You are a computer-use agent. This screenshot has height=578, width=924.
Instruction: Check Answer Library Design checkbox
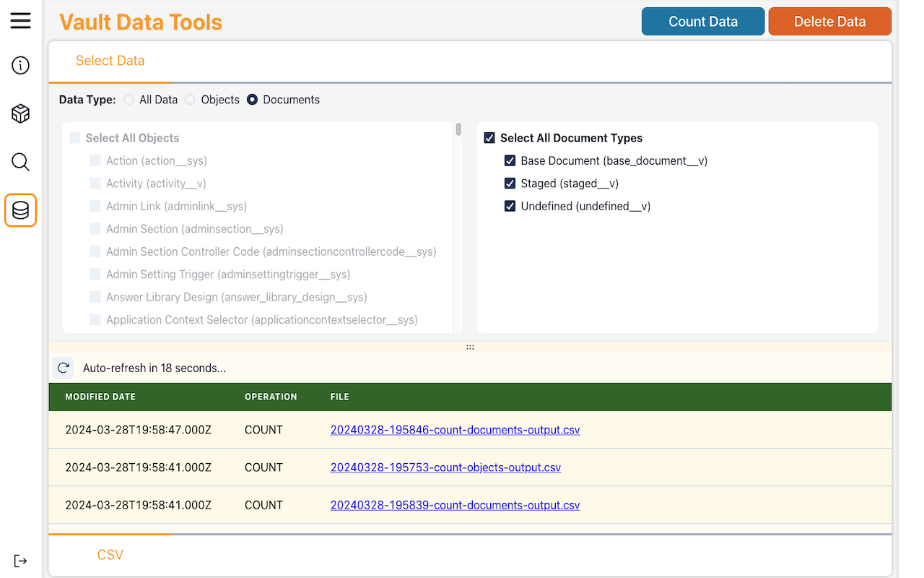click(95, 297)
